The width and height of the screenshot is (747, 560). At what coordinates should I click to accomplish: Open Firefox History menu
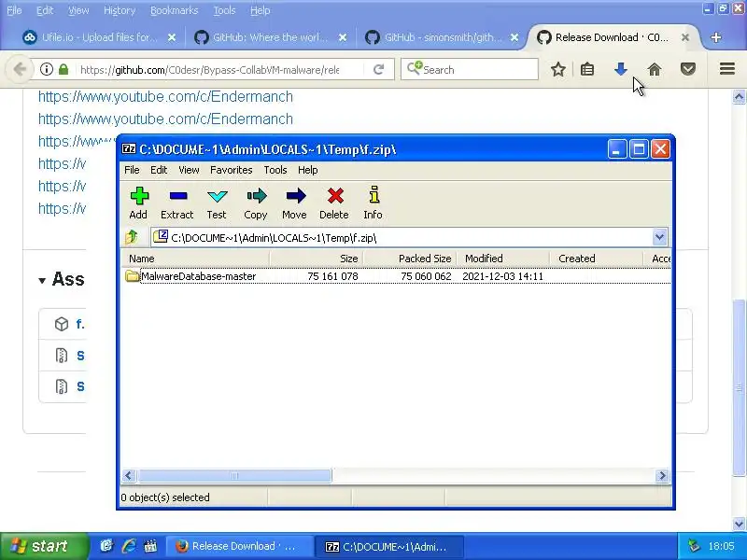click(x=120, y=10)
